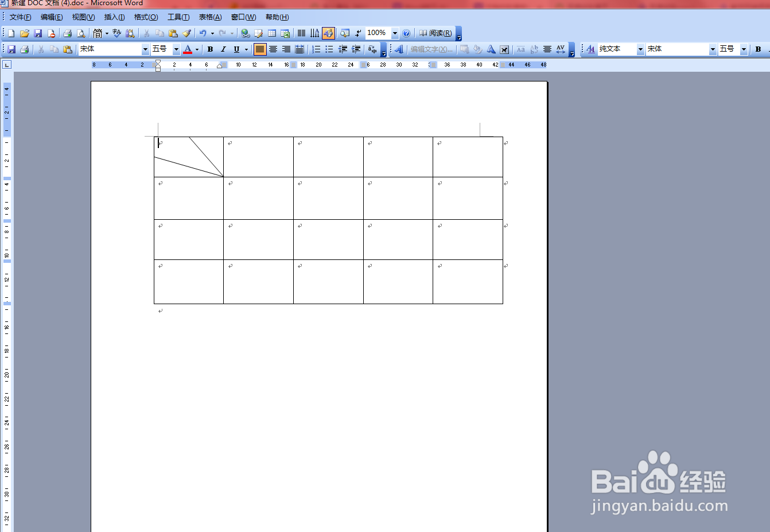Viewport: 770px width, 532px height.
Task: Open the 帮助(H) menu
Action: 277,17
